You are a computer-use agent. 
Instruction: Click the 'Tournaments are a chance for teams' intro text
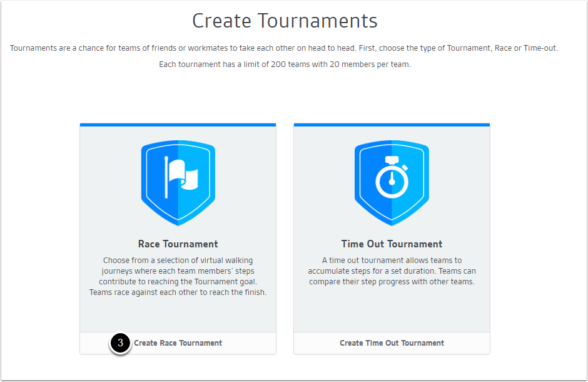point(284,48)
